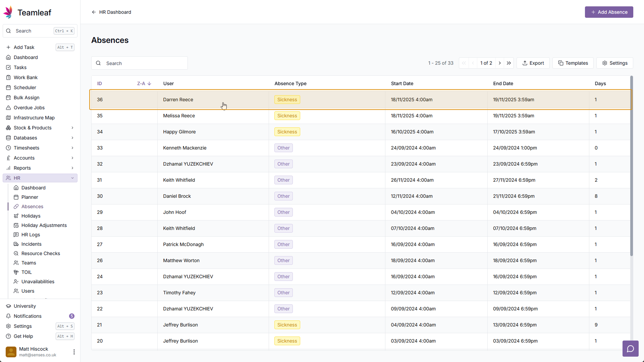Viewport: 644px width, 362px height.
Task: Open Holidays under HR
Action: pyautogui.click(x=31, y=216)
